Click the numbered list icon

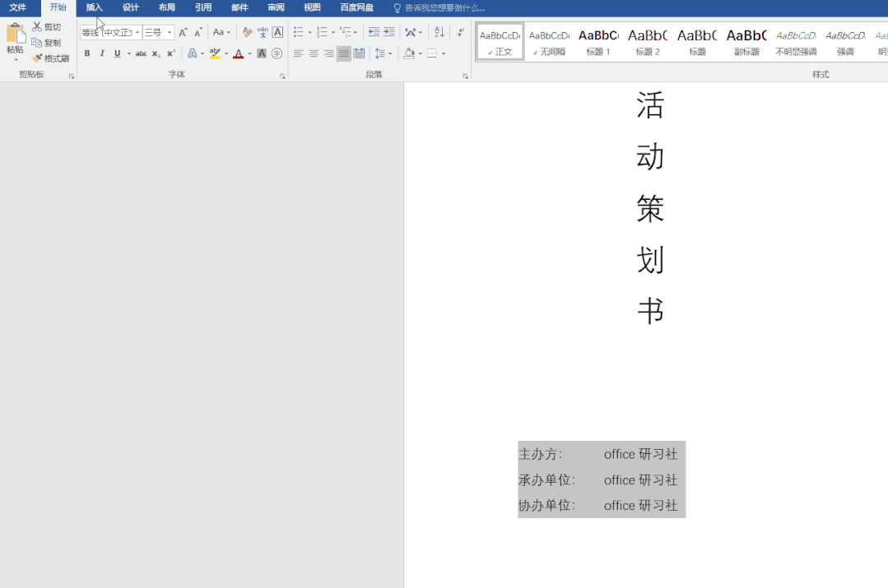point(322,32)
